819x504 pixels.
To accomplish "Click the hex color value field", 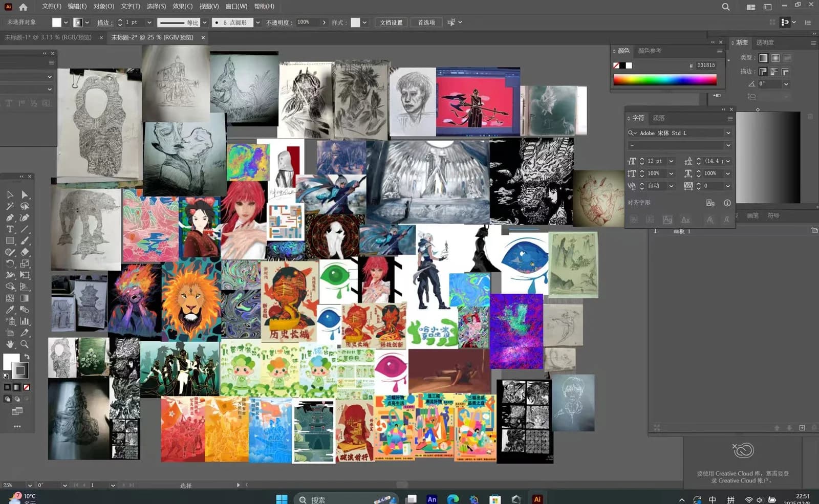I will pyautogui.click(x=706, y=65).
